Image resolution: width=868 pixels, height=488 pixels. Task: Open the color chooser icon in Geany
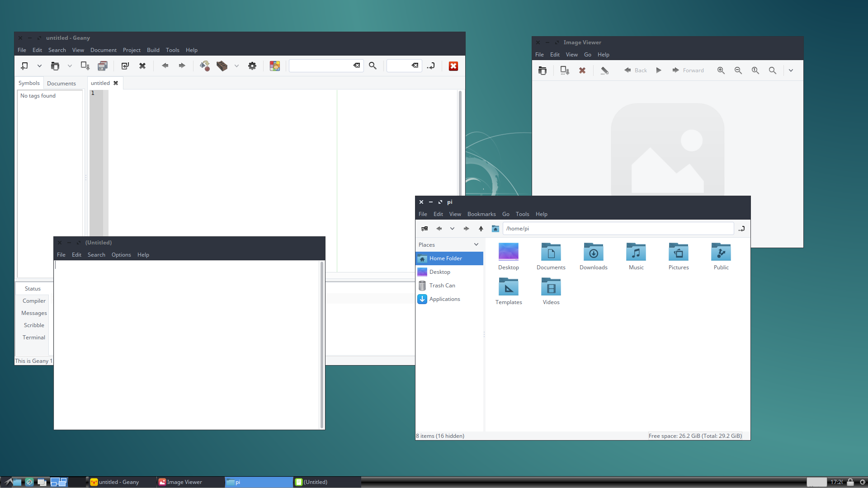[275, 66]
